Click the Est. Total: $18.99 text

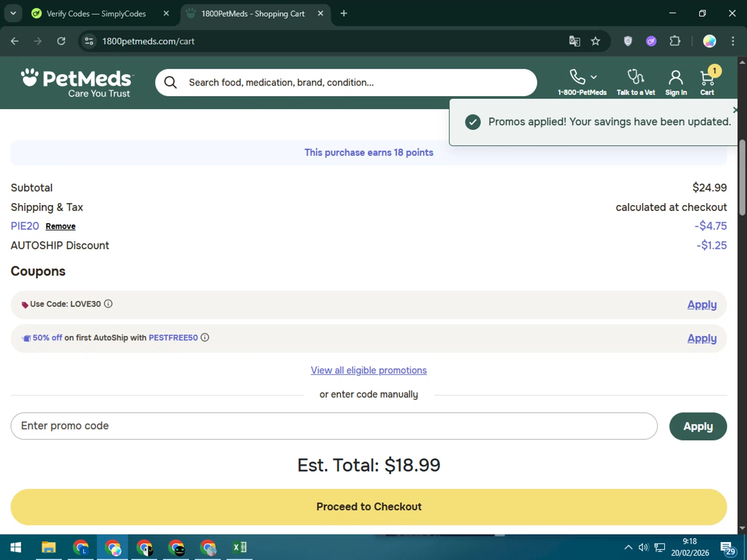tap(369, 465)
